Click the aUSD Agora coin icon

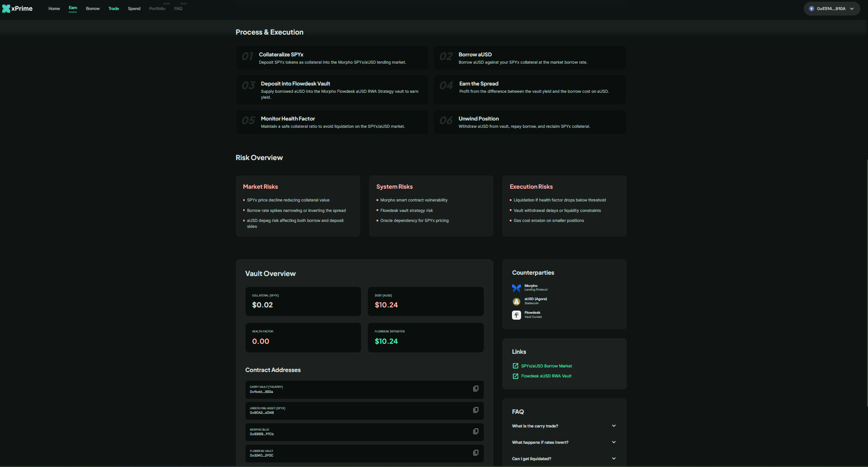(517, 301)
